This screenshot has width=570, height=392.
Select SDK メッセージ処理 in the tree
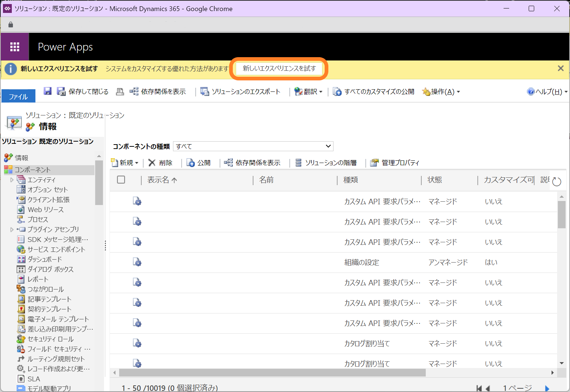click(x=58, y=239)
